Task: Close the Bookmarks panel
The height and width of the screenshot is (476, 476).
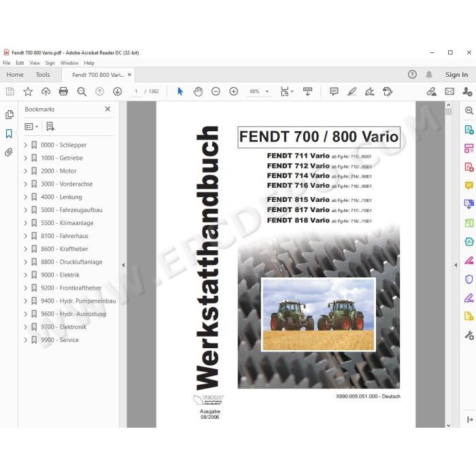Action: coord(107,109)
